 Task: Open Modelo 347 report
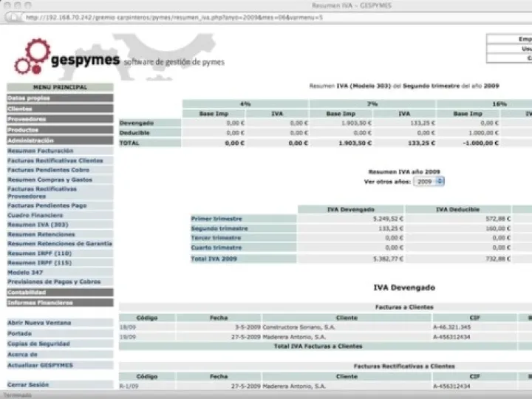pyautogui.click(x=25, y=273)
